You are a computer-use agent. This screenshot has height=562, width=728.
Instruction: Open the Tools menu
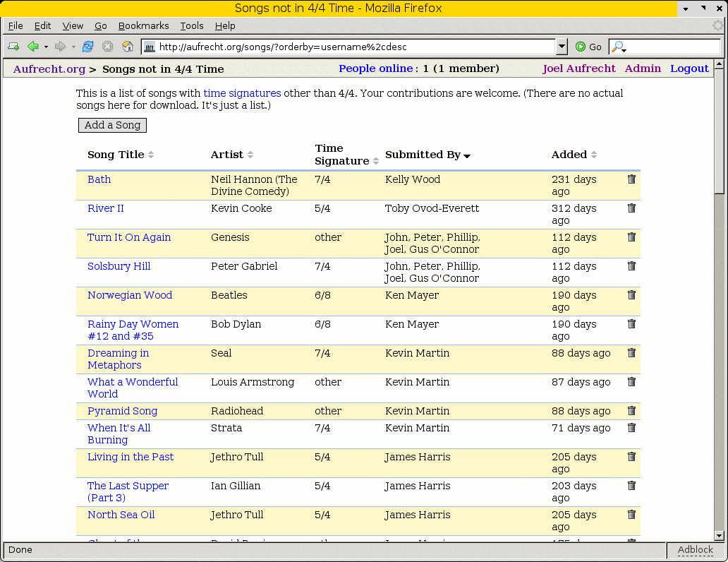191,25
